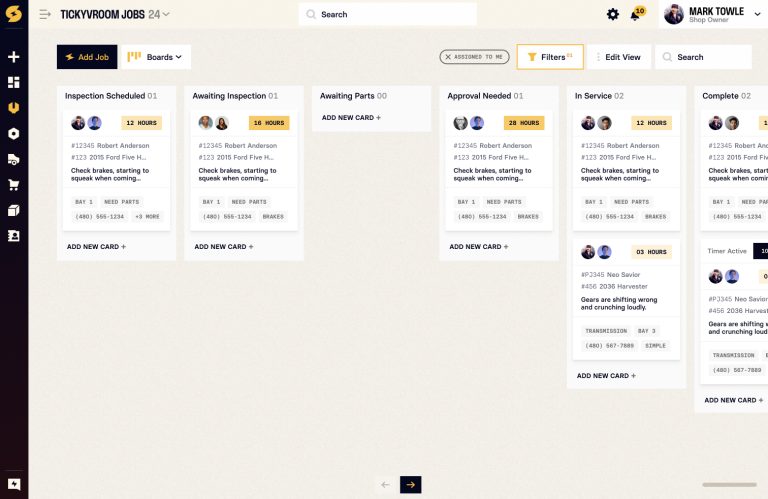Click the horizontal scrollbar at bottom right
The height and width of the screenshot is (499, 768).
[729, 485]
